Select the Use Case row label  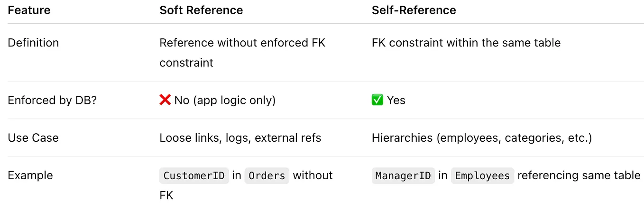(33, 138)
